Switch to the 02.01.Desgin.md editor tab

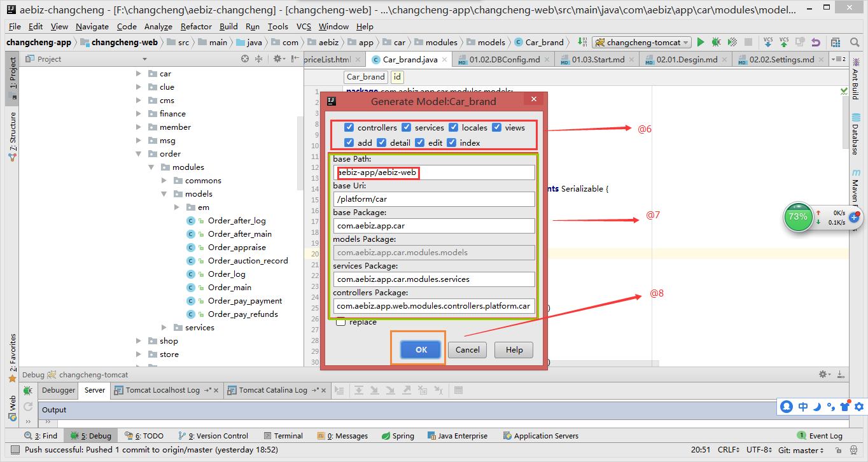686,59
